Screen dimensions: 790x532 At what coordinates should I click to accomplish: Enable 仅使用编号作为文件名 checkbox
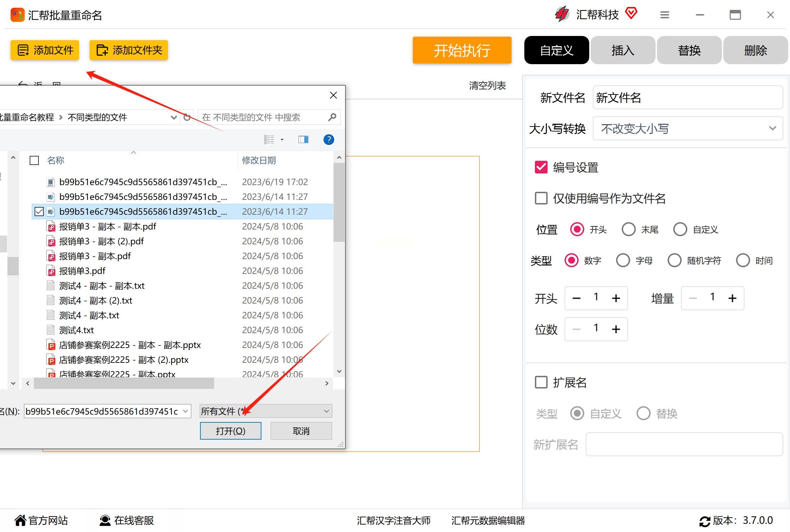point(541,198)
